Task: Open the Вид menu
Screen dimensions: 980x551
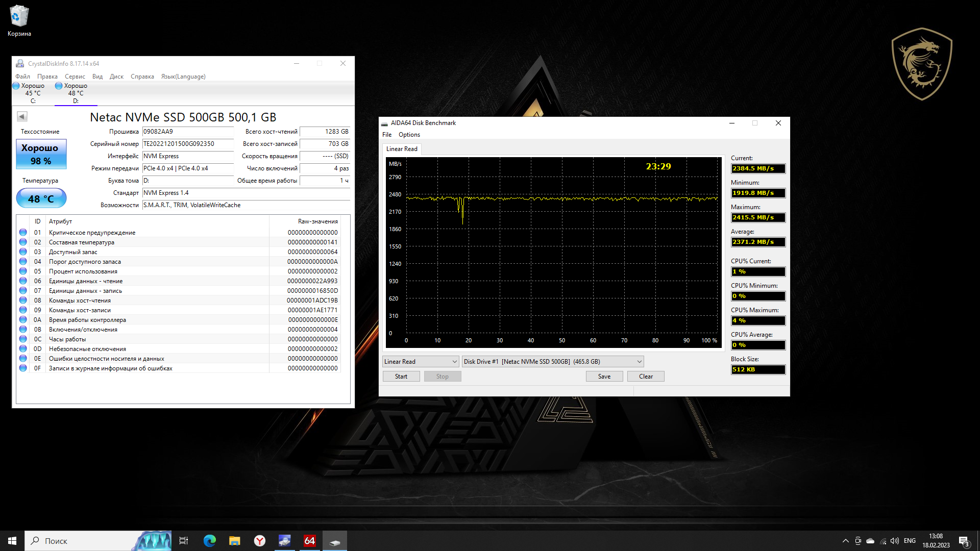Action: (97, 77)
